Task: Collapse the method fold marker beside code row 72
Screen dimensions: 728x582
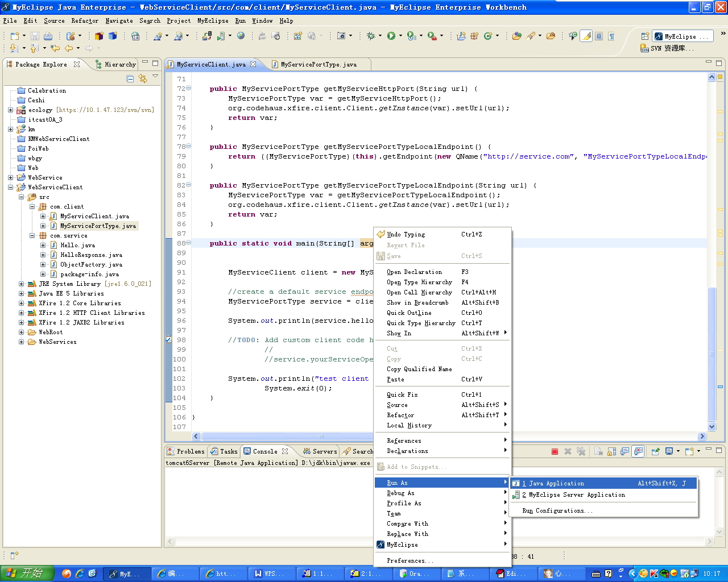Action: [x=189, y=88]
